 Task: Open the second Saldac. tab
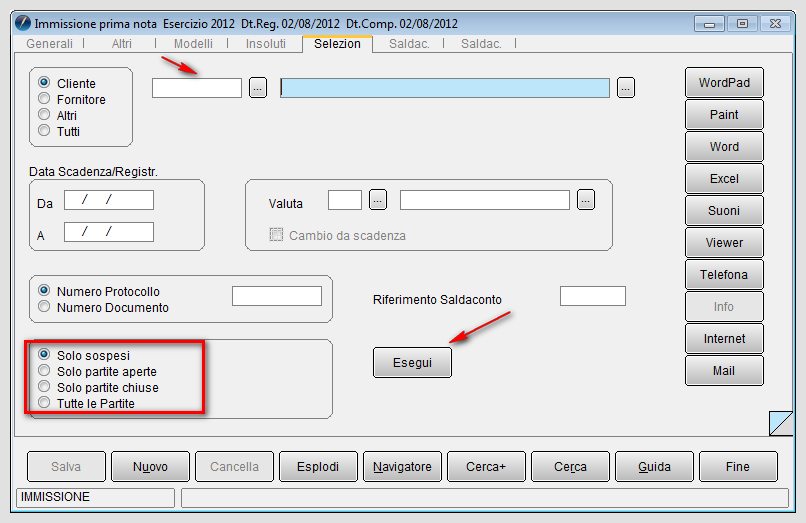tap(481, 44)
